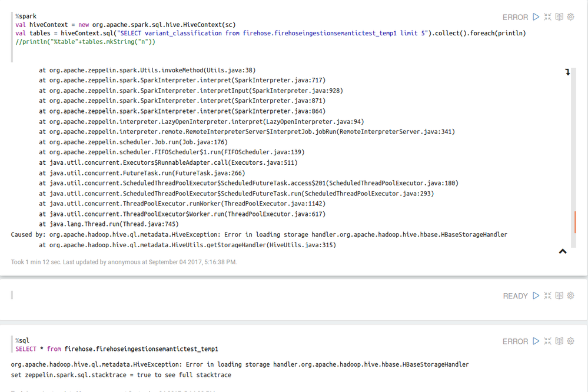
Task: Toggle the editor book icon on READY paragraph
Action: pyautogui.click(x=558, y=295)
